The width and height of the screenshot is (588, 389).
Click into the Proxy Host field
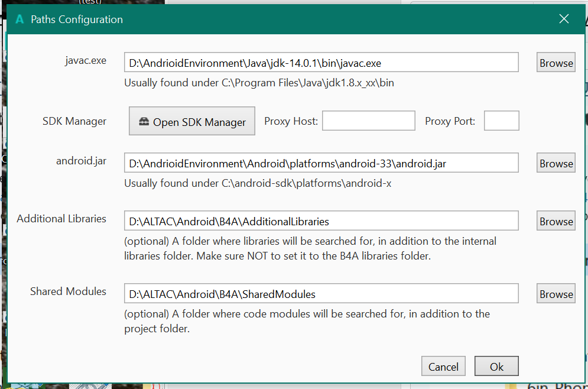pos(368,121)
